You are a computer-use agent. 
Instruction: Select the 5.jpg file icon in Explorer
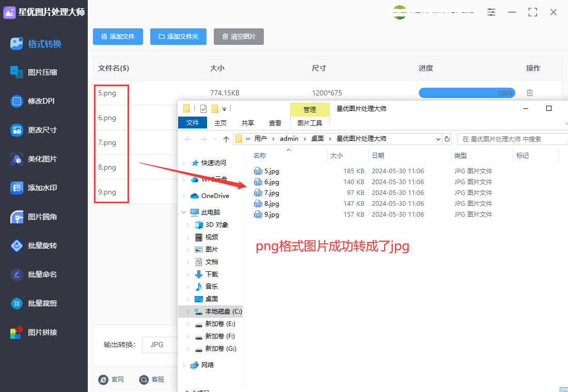(258, 171)
